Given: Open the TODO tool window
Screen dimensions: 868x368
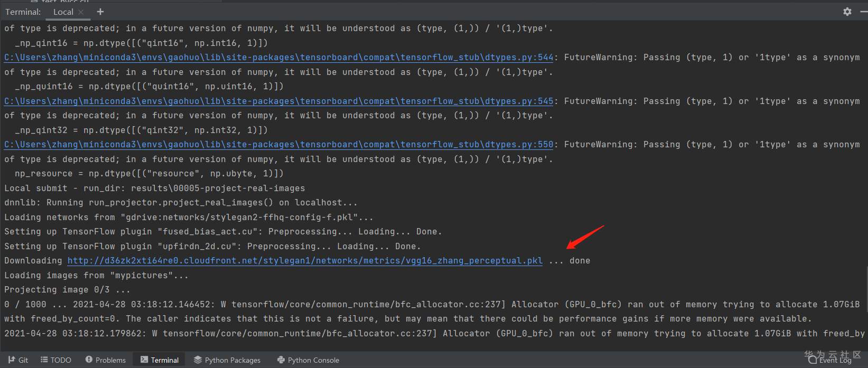Looking at the screenshot, I should [56, 360].
